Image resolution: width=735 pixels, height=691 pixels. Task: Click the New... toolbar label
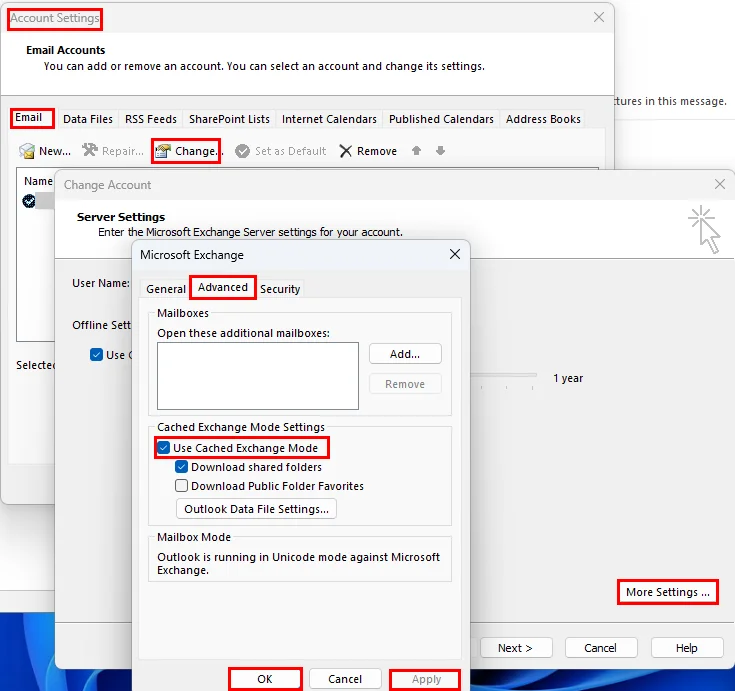pos(55,151)
